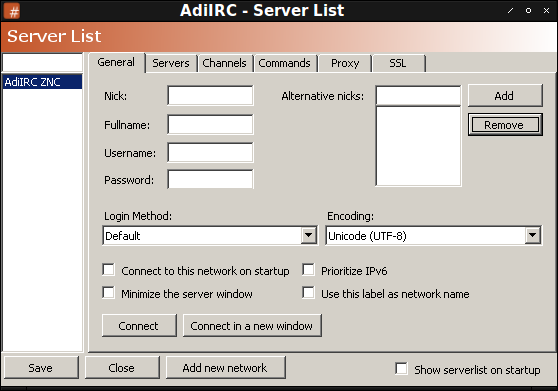Save the server list settings
558x391 pixels.
pyautogui.click(x=41, y=368)
